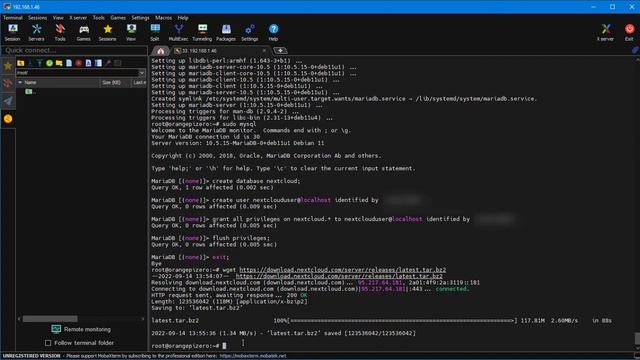Image resolution: width=640 pixels, height=360 pixels.
Task: Click the Remote monitoring button label
Action: coord(87,329)
